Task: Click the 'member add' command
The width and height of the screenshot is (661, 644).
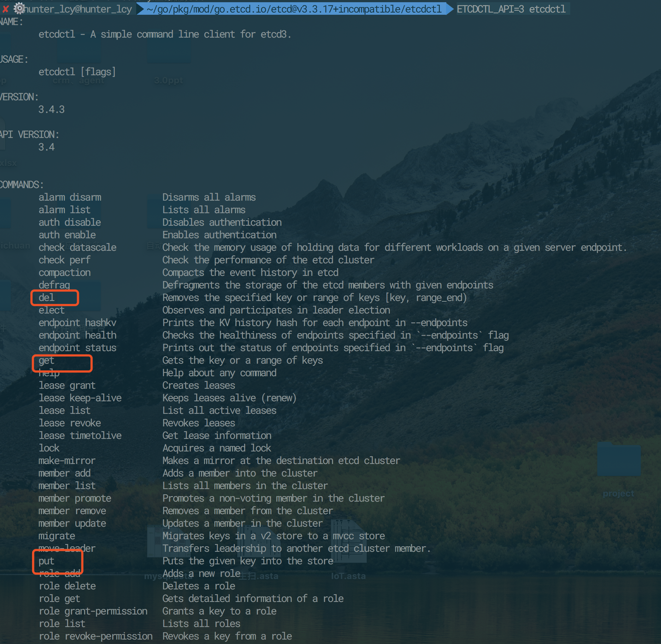Action: [65, 473]
